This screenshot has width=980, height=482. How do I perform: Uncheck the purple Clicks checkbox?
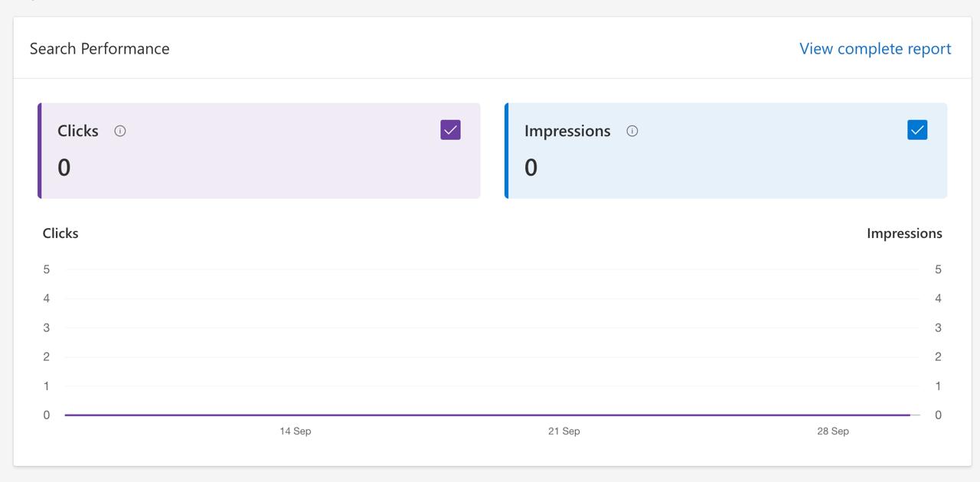coord(451,130)
